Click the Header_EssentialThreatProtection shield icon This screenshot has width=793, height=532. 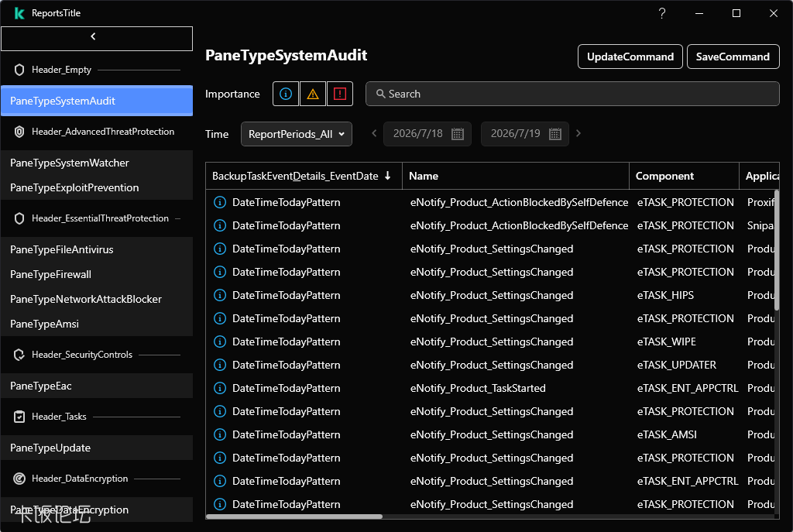click(19, 218)
